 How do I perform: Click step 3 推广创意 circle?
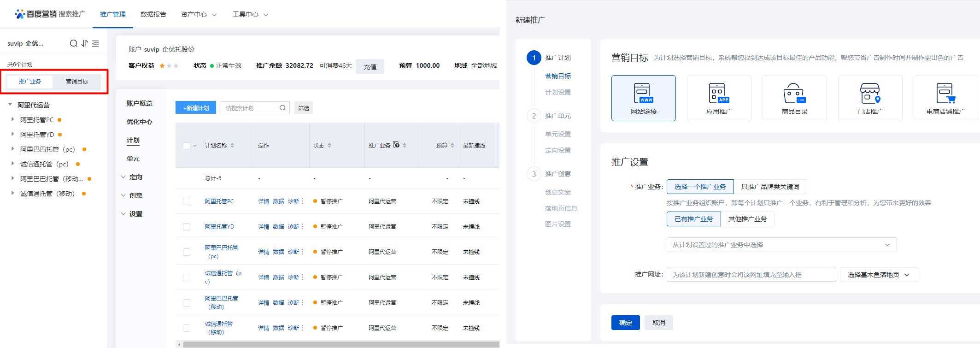534,174
